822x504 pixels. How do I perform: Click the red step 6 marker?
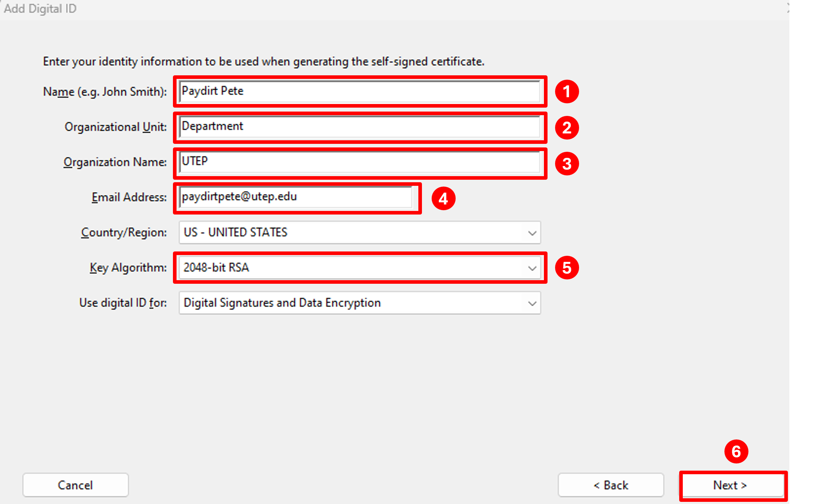pyautogui.click(x=736, y=451)
